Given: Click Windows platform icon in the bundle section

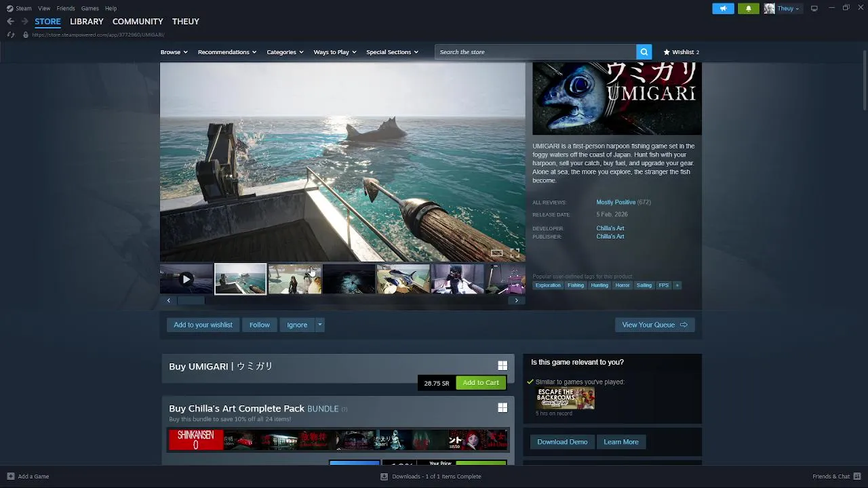Looking at the screenshot, I should pyautogui.click(x=502, y=407).
